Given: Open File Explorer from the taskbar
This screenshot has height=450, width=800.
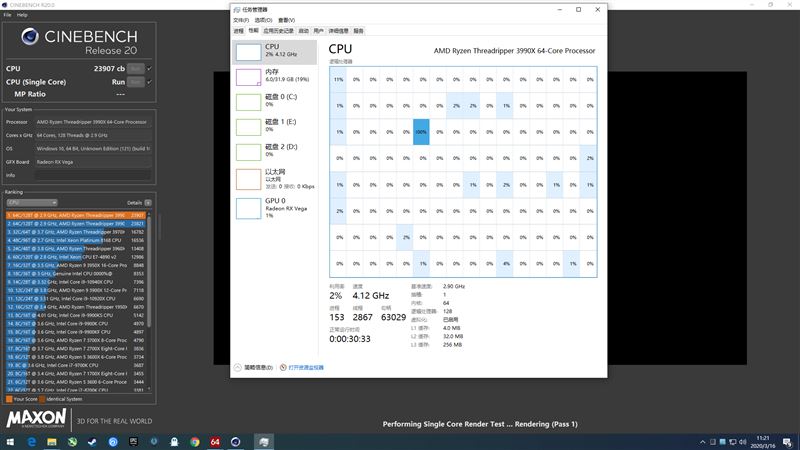Looking at the screenshot, I should coord(52,442).
